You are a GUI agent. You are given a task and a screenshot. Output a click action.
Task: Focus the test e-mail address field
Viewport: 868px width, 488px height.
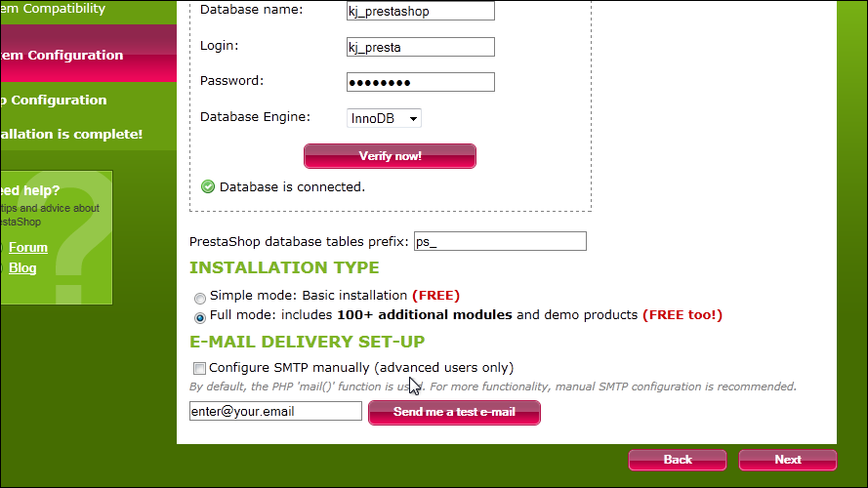pyautogui.click(x=275, y=411)
